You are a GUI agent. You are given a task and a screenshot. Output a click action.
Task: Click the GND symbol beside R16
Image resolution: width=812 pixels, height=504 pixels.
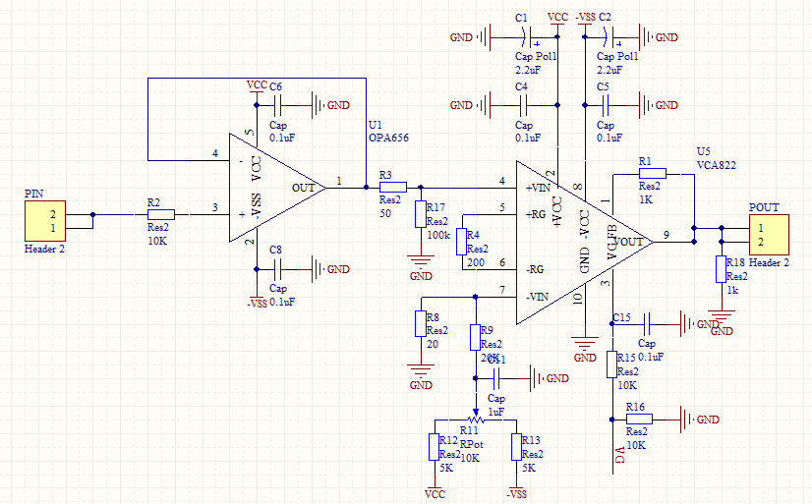pos(699,420)
